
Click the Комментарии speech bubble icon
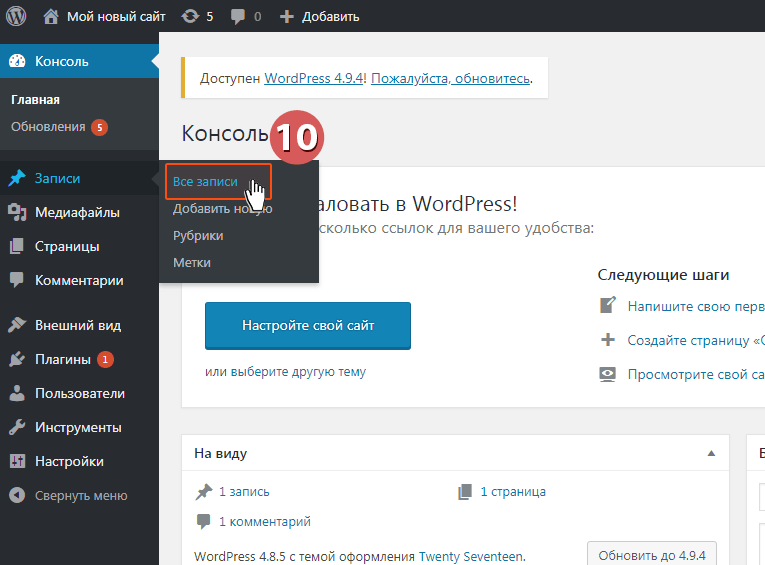[17, 280]
